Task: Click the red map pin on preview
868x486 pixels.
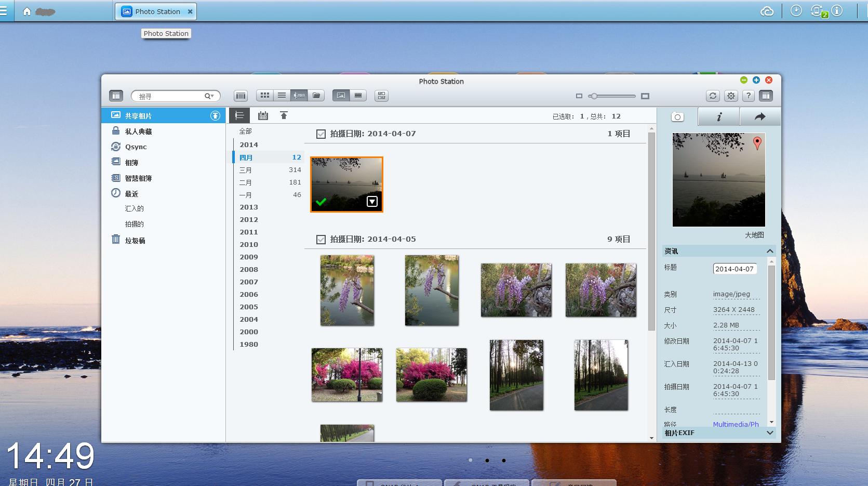Action: [757, 143]
